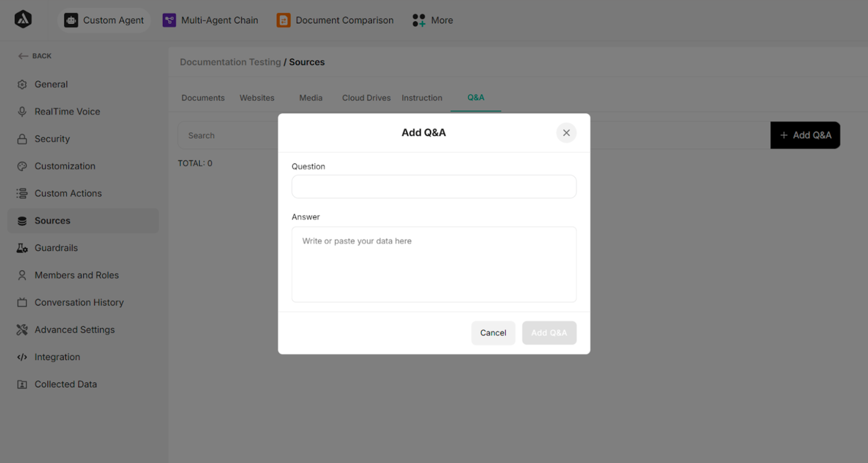The image size is (868, 463).
Task: Click the Document Comparison orange icon
Action: tap(283, 20)
